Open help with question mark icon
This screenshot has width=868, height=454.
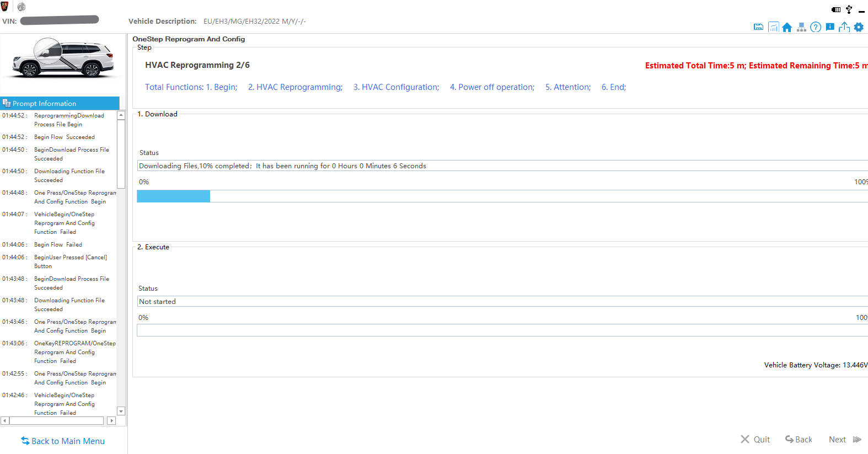coord(816,27)
